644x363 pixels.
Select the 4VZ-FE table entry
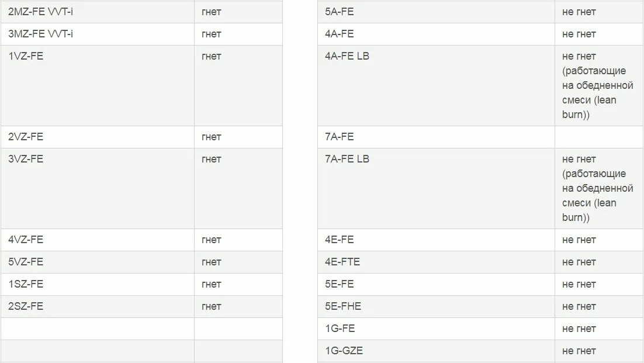pos(26,240)
